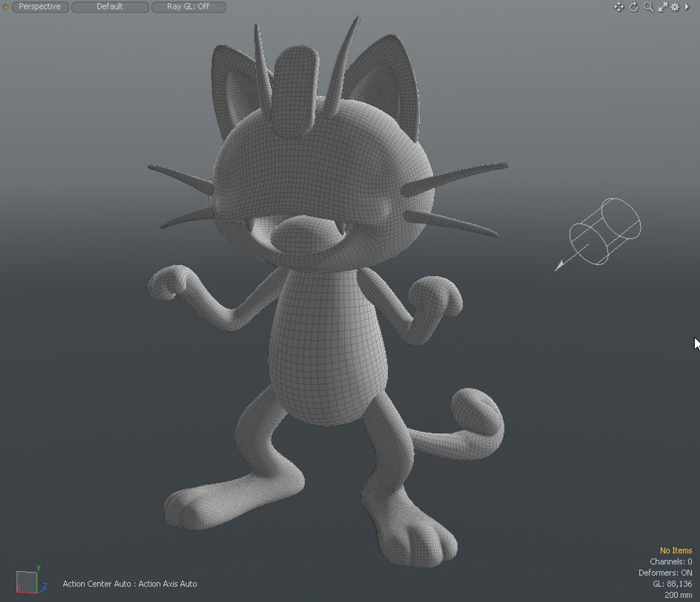Click the viewport zoom magnifier icon

click(648, 7)
